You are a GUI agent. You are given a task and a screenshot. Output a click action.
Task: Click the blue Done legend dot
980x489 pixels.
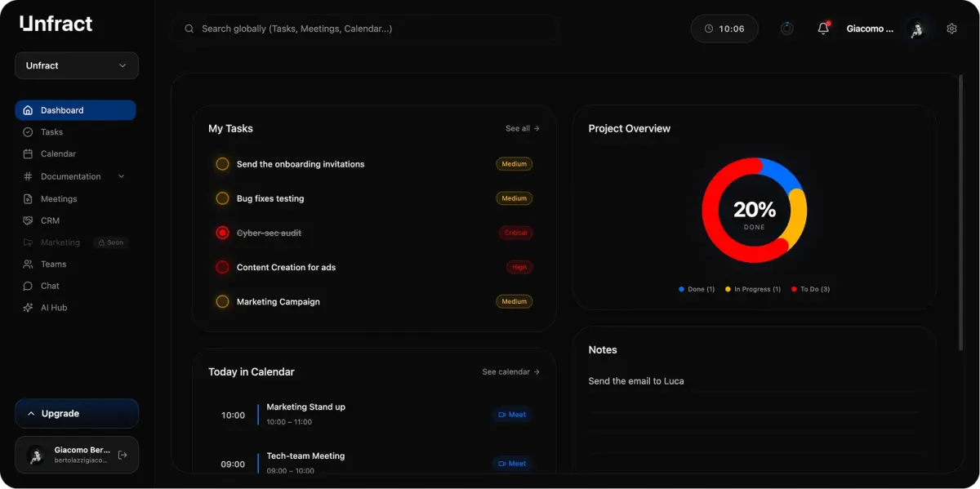[681, 289]
